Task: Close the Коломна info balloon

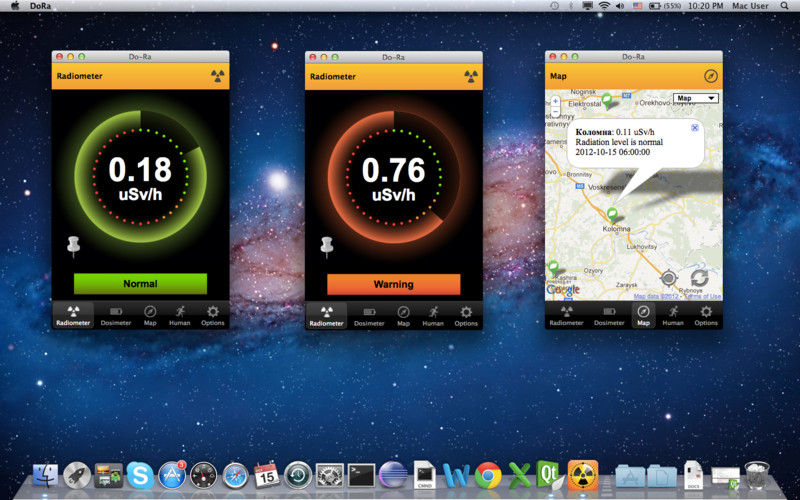Action: pyautogui.click(x=694, y=128)
